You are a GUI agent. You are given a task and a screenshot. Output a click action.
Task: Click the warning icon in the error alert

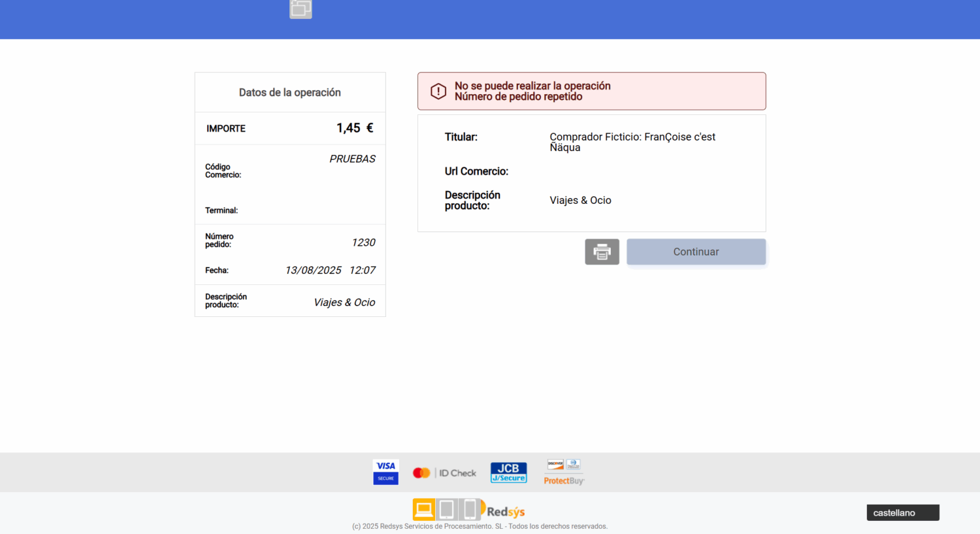(x=438, y=92)
